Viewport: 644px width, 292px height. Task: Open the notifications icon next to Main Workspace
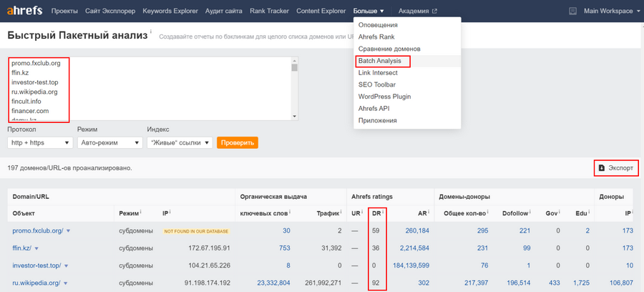pyautogui.click(x=573, y=11)
